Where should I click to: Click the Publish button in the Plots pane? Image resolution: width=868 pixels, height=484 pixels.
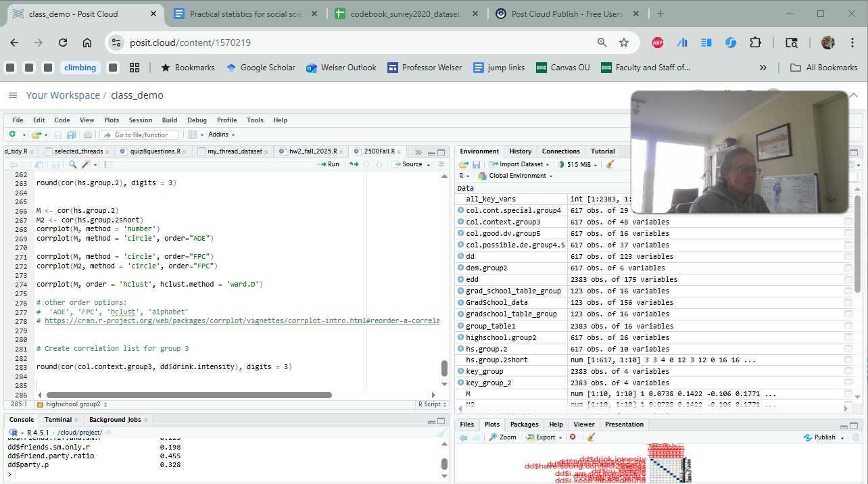820,437
